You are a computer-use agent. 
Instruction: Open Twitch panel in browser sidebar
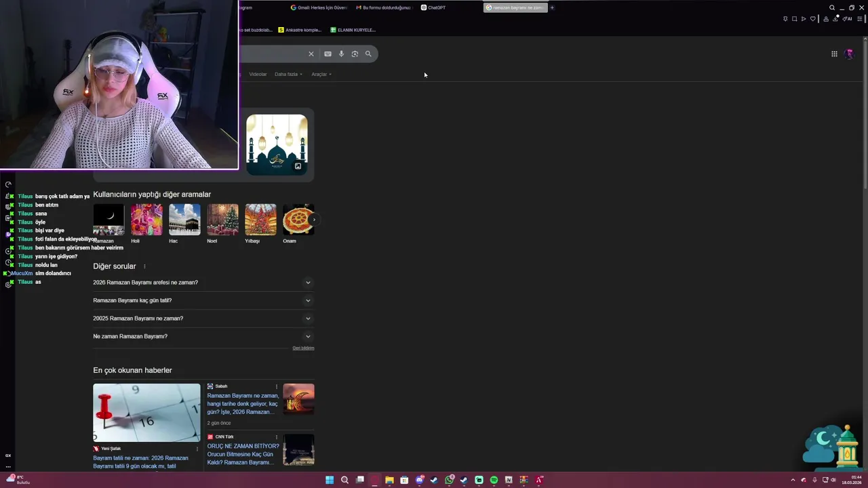coord(8,234)
